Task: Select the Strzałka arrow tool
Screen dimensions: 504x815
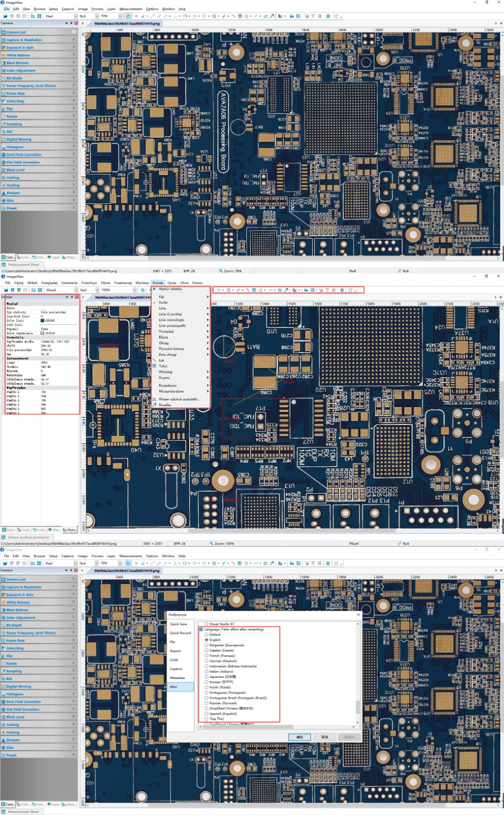Action: tap(165, 405)
